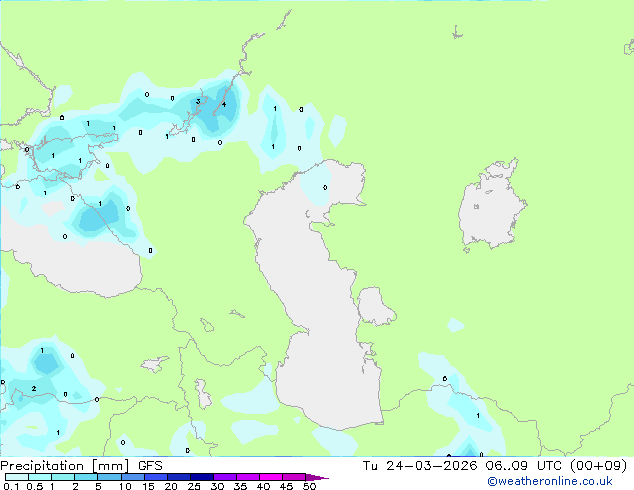Image resolution: width=634 pixels, height=490 pixels.
Task: Click the "(00+09)" forecast offset text
Action: [598, 466]
